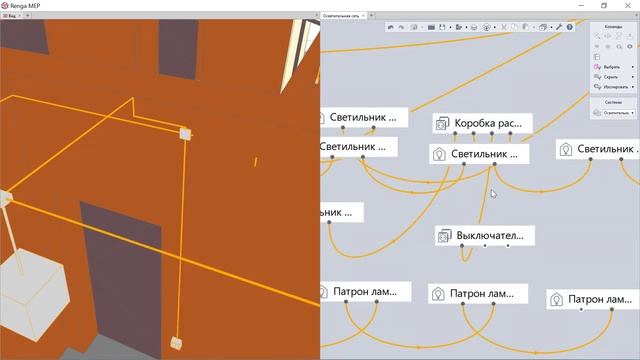640x360 pixels.
Task: Copy selection with copy icon
Action: pos(514,27)
